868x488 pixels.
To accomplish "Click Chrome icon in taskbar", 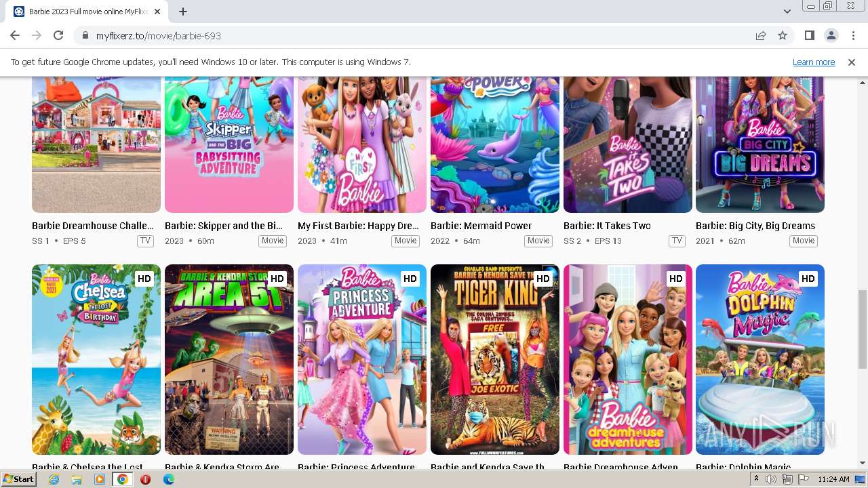I will coord(123,479).
